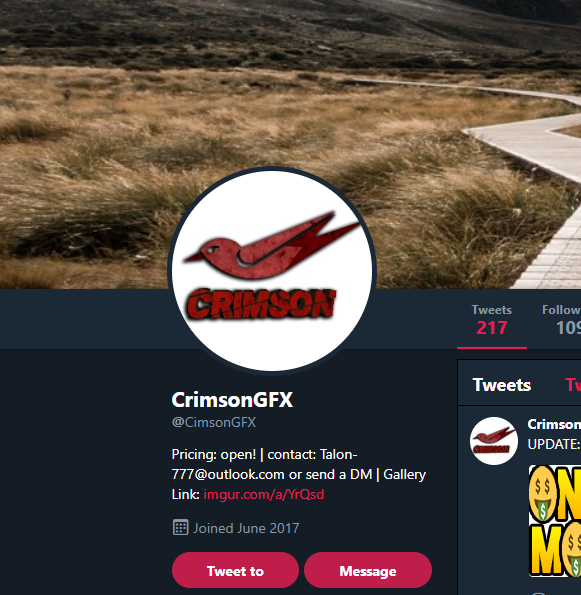Open the tweet author name Crimson

point(554,424)
